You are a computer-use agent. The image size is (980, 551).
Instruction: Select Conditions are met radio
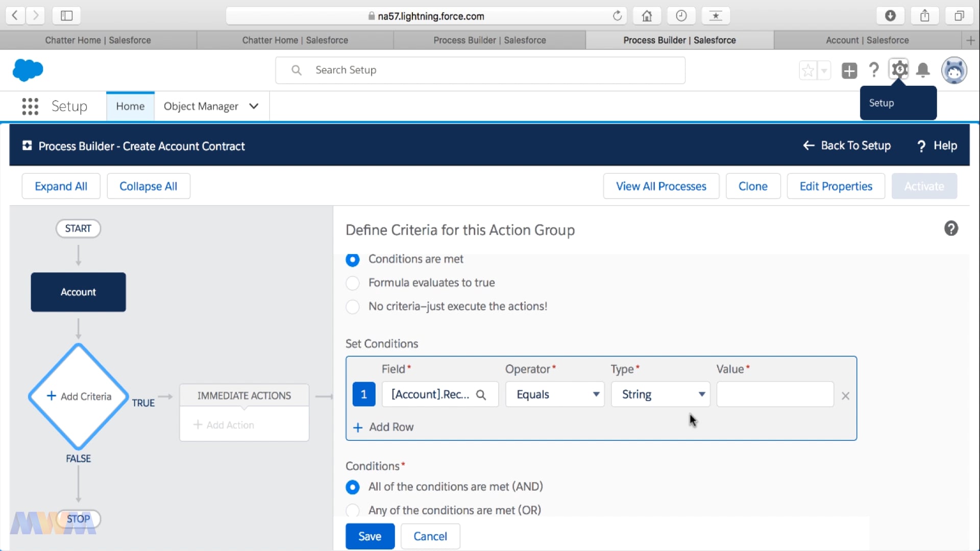click(353, 259)
